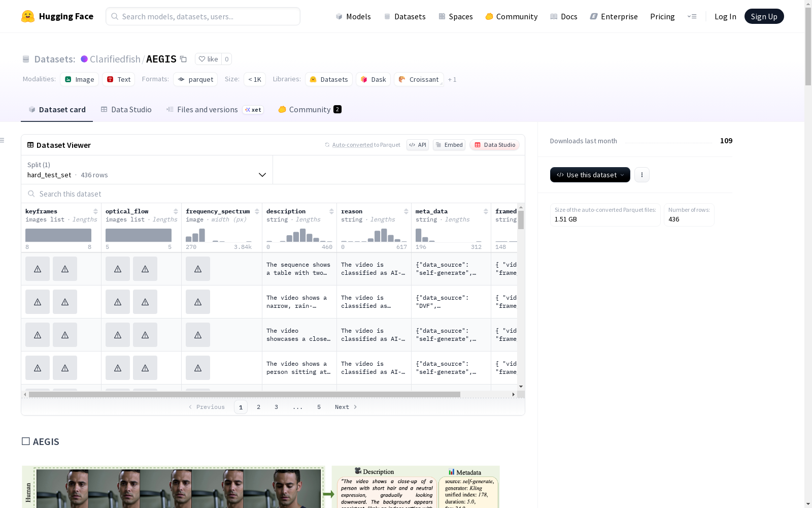Screen dimensions: 812x508
Task: Filter by the parquet format tag
Action: [x=195, y=79]
